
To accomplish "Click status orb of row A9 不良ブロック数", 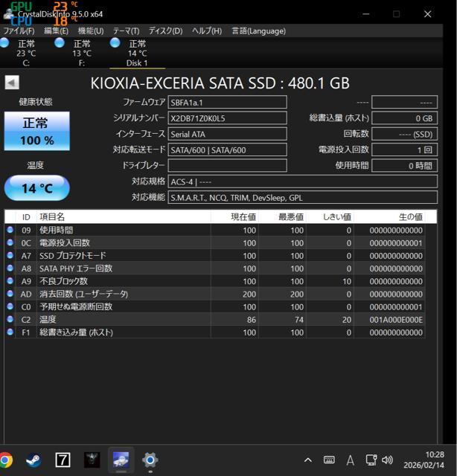I will [x=10, y=281].
